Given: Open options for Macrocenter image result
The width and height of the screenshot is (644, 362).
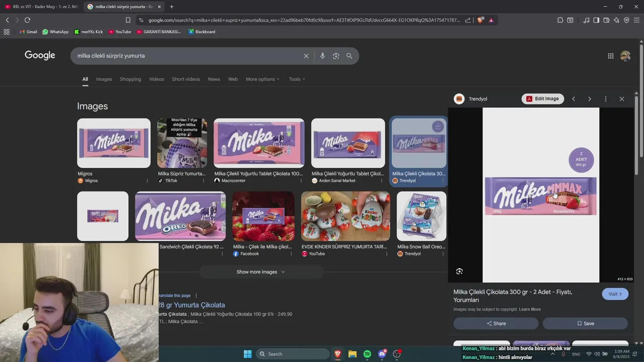Looking at the screenshot, I should (x=301, y=180).
